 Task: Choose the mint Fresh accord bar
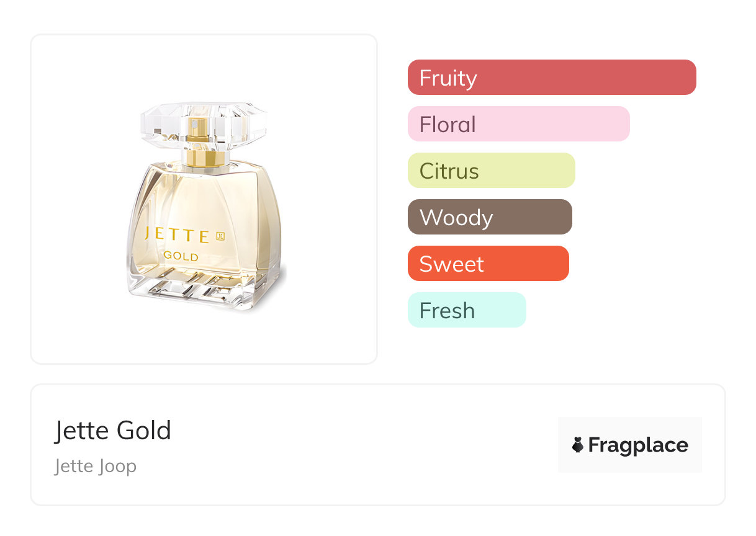[x=467, y=310]
